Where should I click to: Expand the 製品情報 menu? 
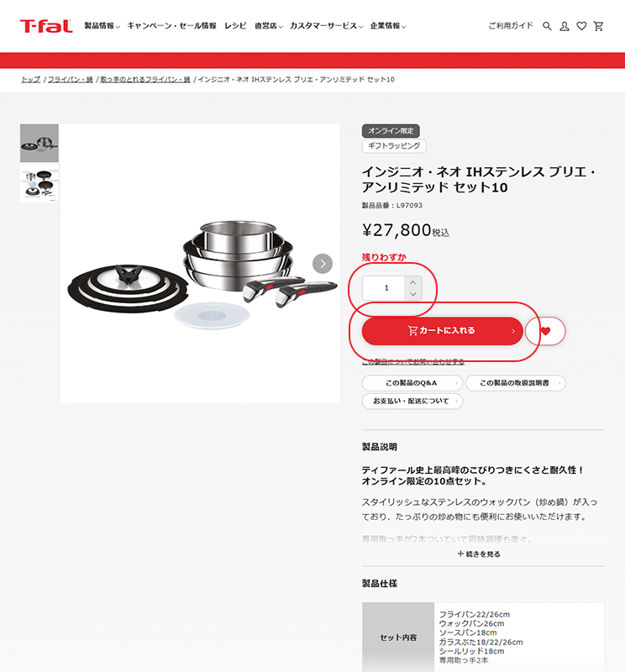[102, 26]
